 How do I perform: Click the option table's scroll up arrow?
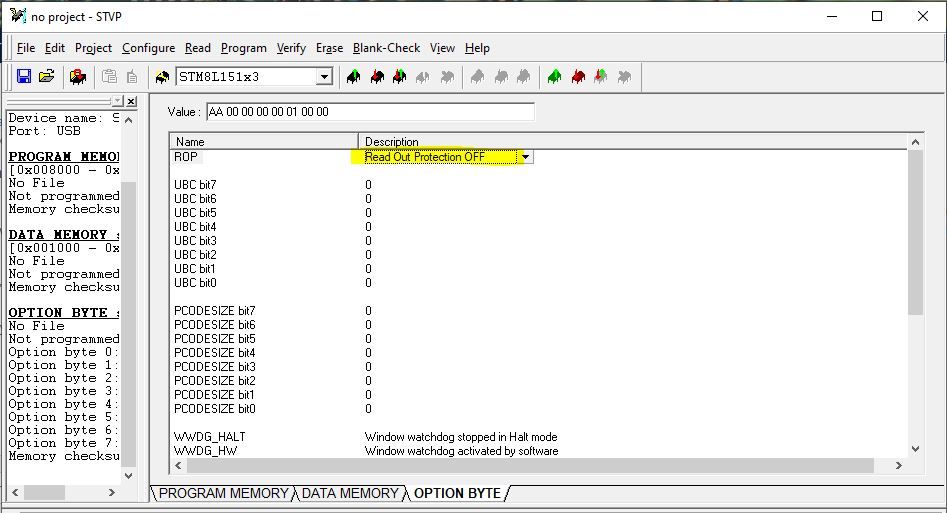pos(915,142)
